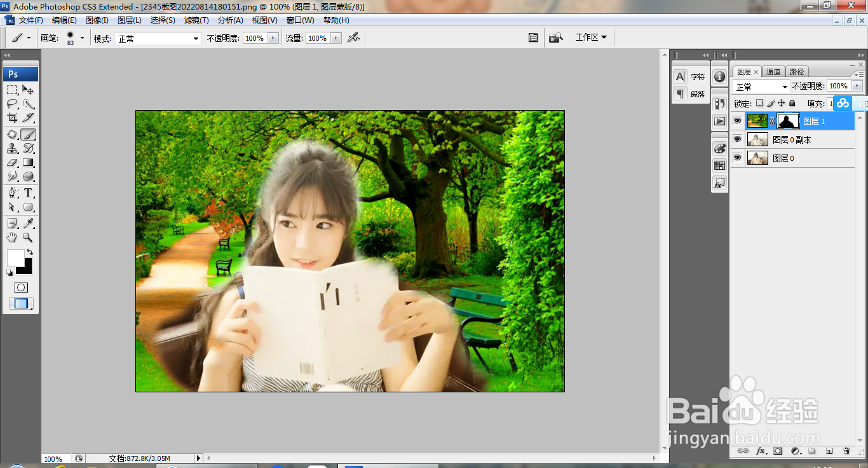This screenshot has height=468, width=868.
Task: Hide 图层 0 visibility eye
Action: (738, 158)
